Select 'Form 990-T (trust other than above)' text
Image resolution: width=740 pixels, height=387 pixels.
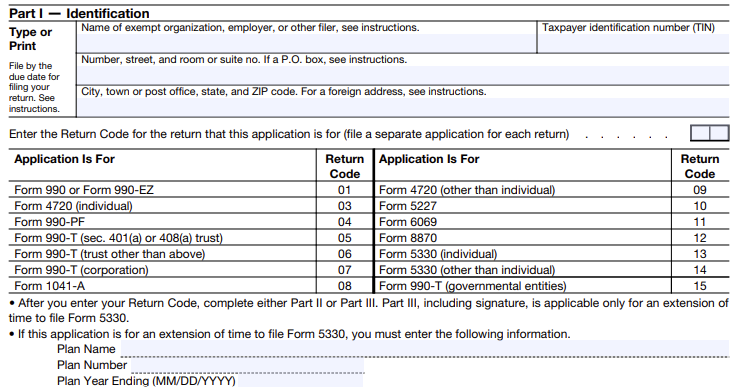(109, 254)
